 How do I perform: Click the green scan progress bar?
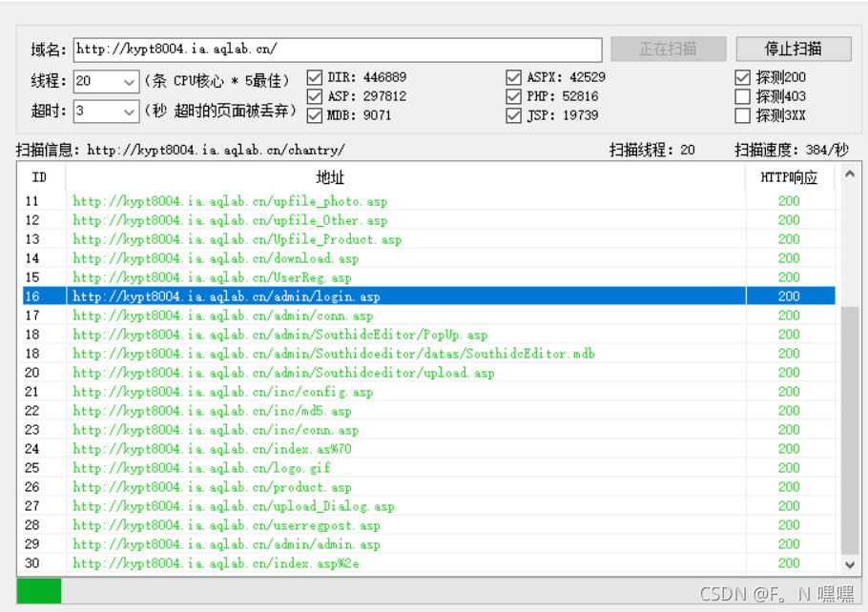(x=39, y=591)
